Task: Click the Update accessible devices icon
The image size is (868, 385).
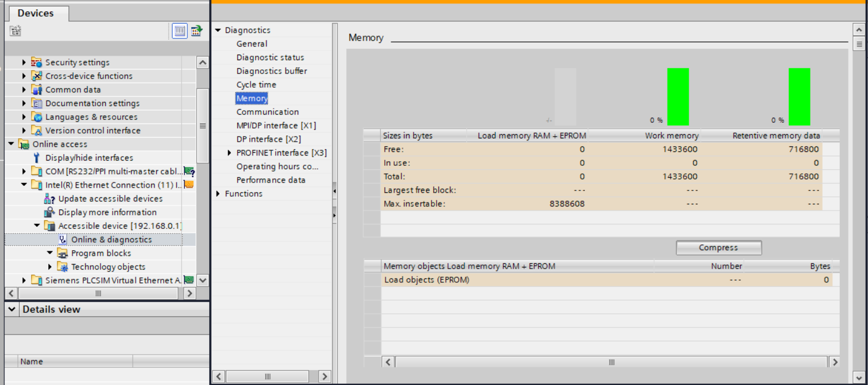Action: coord(50,199)
